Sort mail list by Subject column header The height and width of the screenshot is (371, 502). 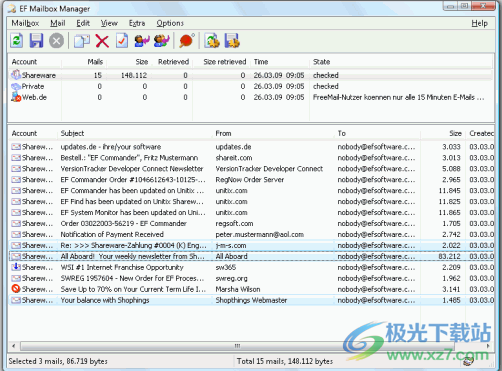coord(135,133)
